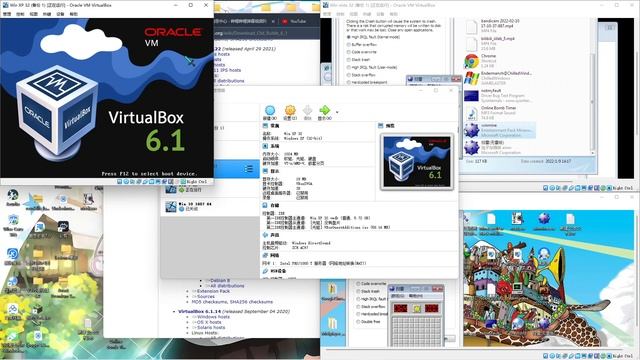Click the Chrome shortcut icon in file list
Image resolution: width=640 pixels, height=360 pixels.
coord(471,61)
